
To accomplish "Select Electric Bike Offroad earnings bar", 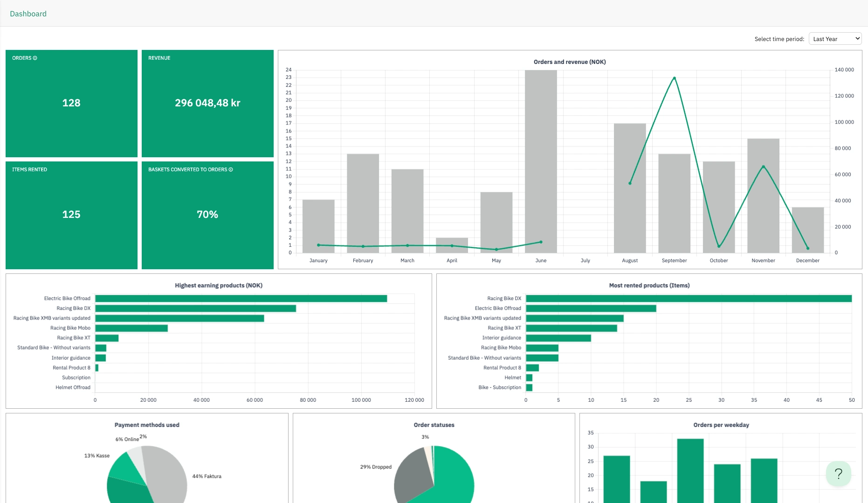I will click(x=241, y=299).
